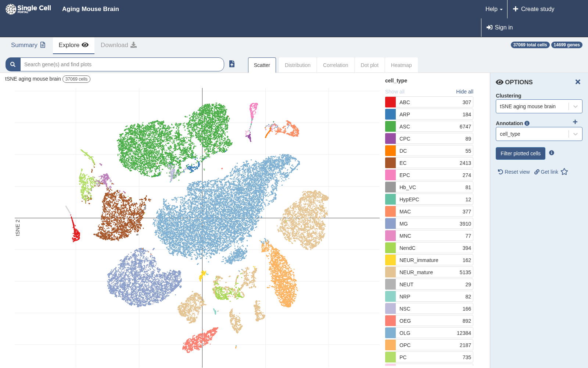Click the OEG legend label
588x368 pixels.
pyautogui.click(x=405, y=321)
